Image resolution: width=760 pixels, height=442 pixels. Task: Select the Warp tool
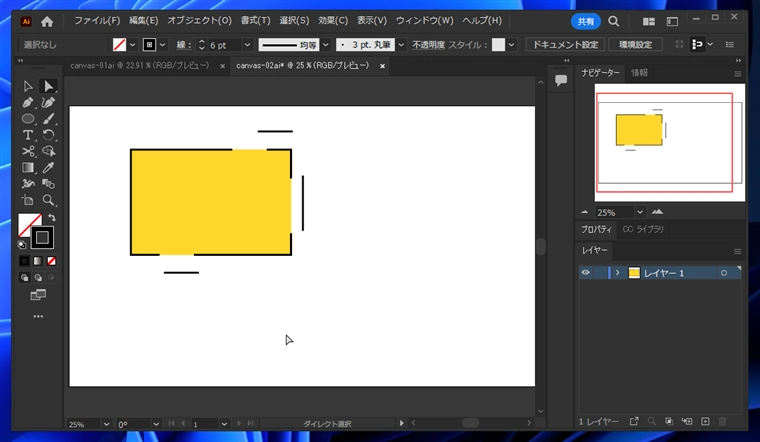[28, 184]
